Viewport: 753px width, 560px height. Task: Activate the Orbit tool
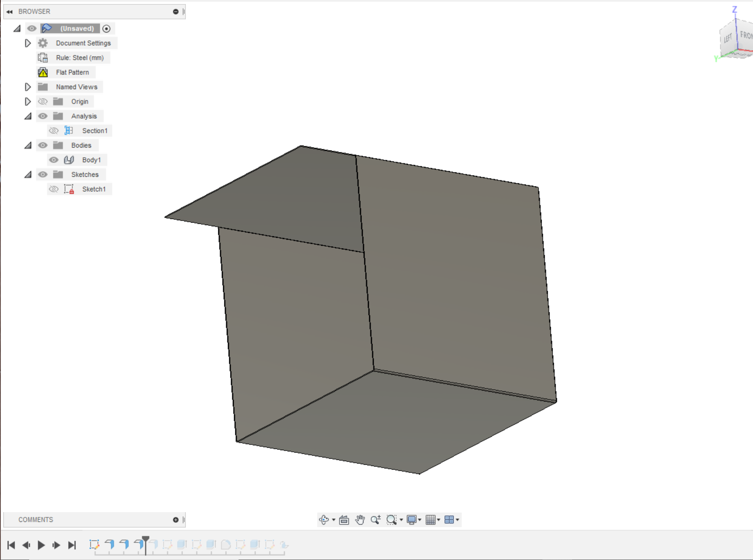tap(323, 520)
